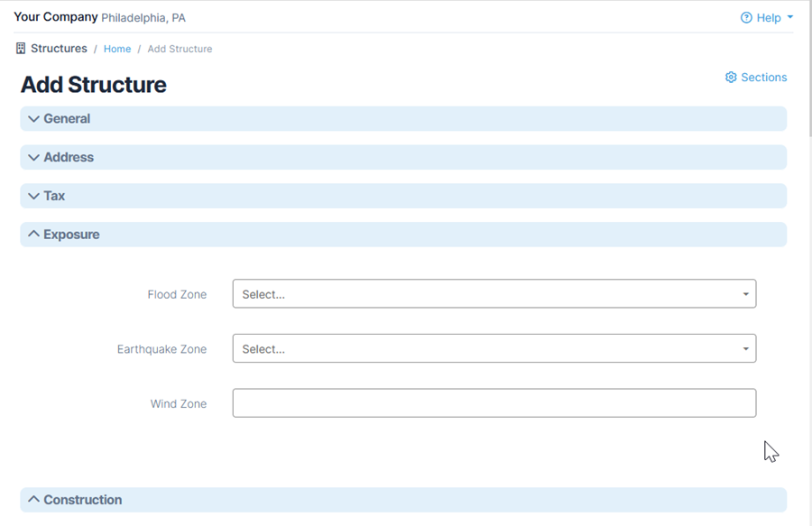
Task: Select the Structures breadcrumb label
Action: (59, 49)
